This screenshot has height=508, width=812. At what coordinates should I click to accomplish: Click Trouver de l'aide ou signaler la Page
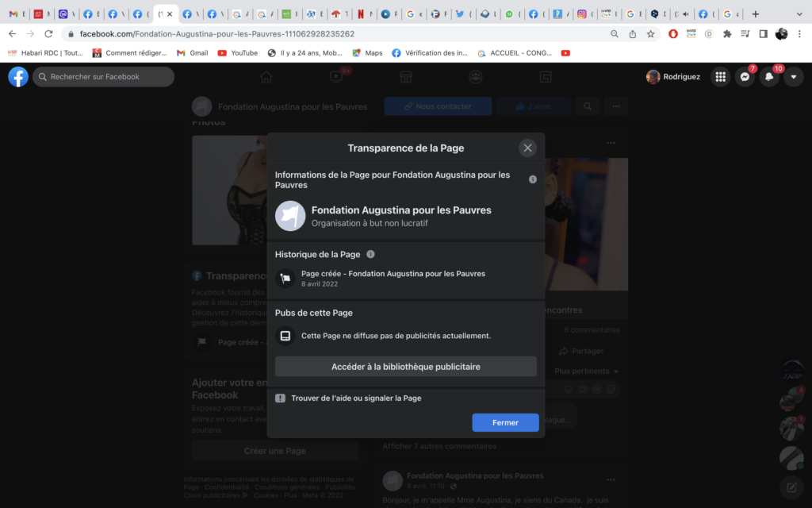click(x=356, y=398)
